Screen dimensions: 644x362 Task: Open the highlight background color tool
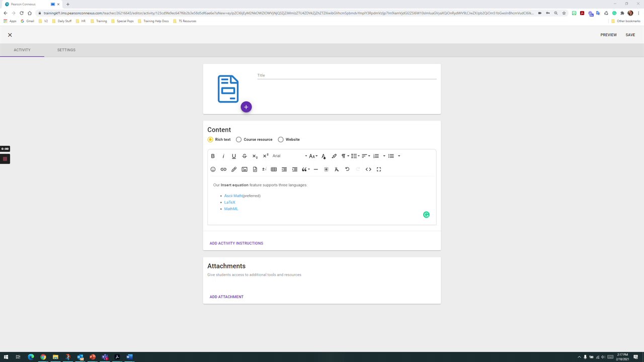[x=334, y=156]
